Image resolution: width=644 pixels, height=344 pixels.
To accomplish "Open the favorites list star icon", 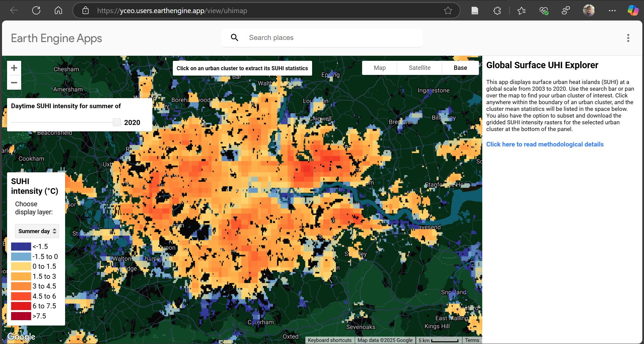I will pyautogui.click(x=522, y=11).
